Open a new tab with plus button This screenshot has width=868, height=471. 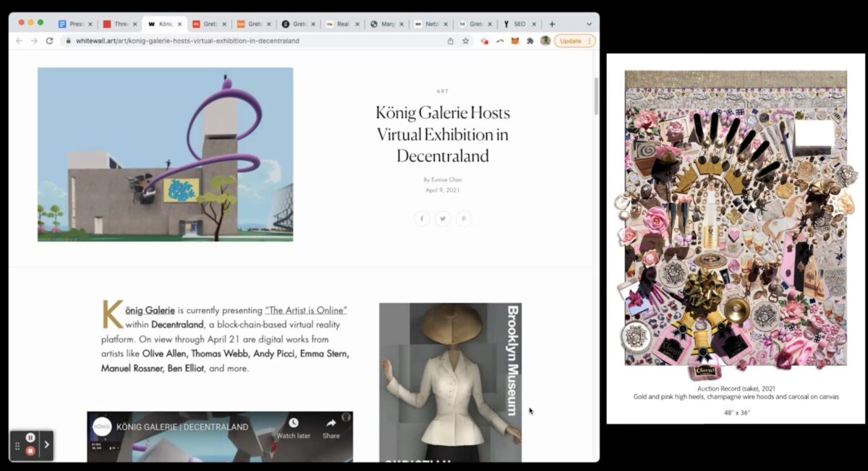tap(552, 24)
